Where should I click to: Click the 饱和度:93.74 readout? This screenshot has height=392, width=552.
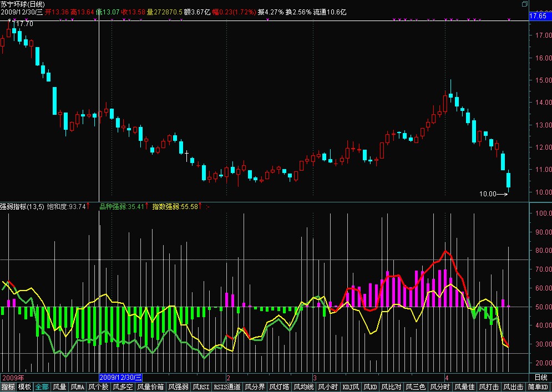point(67,207)
